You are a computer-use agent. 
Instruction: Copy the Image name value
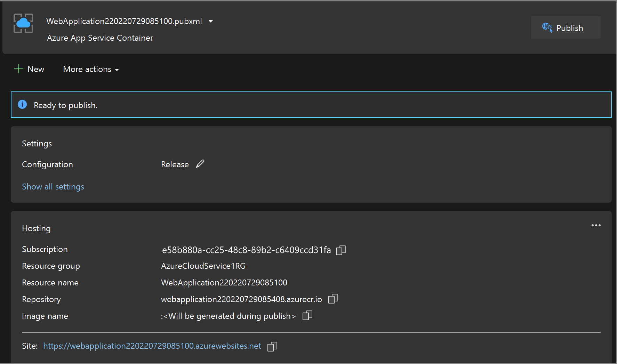[307, 315]
